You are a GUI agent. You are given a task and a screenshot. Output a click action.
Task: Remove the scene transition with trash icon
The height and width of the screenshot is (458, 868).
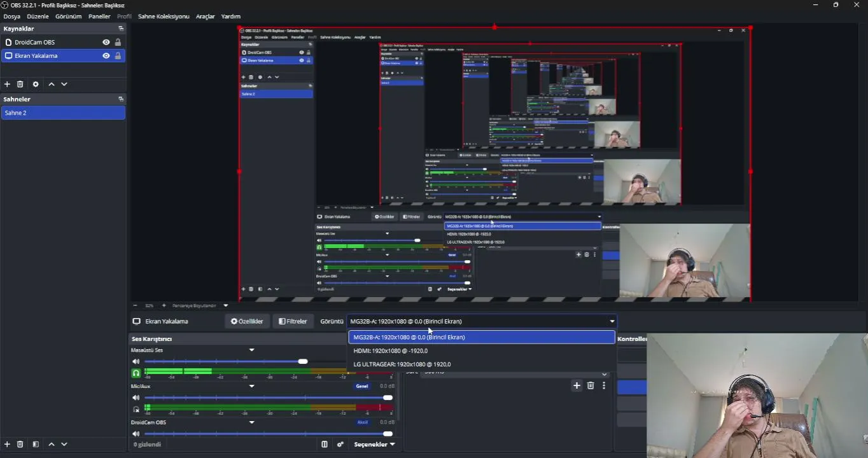[591, 385]
